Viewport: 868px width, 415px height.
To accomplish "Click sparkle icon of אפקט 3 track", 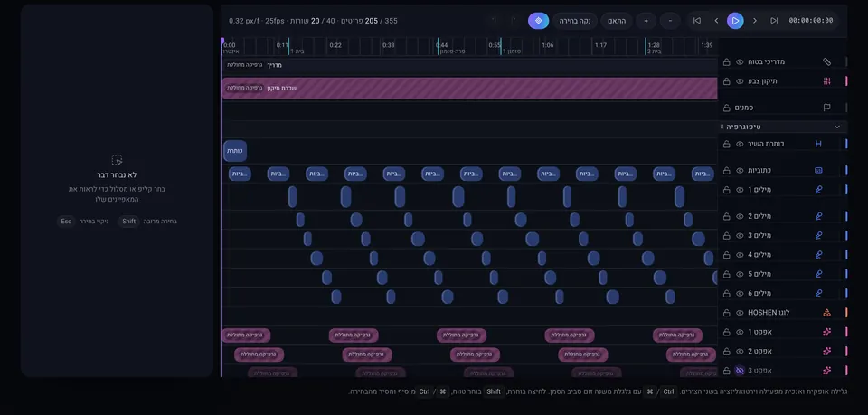I will pos(826,370).
